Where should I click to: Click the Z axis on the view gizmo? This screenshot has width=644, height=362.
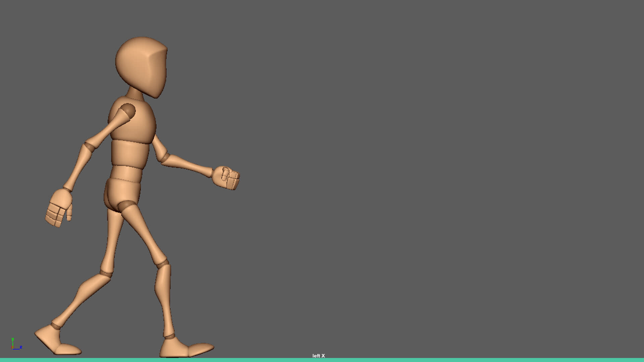click(x=21, y=347)
